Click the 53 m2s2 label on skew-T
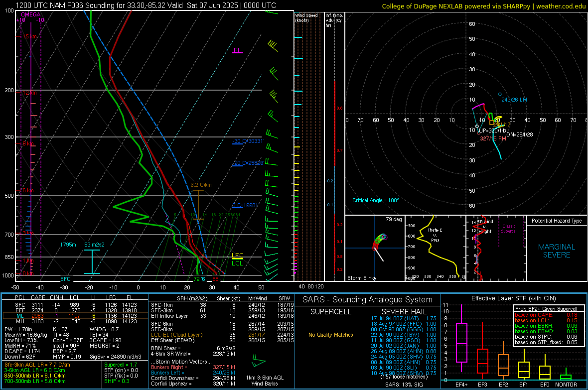This screenshot has height=390, width=588. click(94, 245)
